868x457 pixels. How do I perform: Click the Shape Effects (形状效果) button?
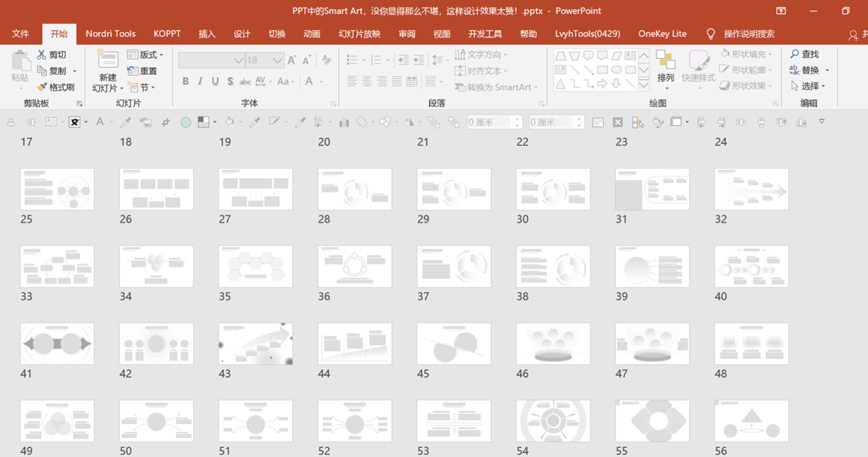click(x=746, y=86)
